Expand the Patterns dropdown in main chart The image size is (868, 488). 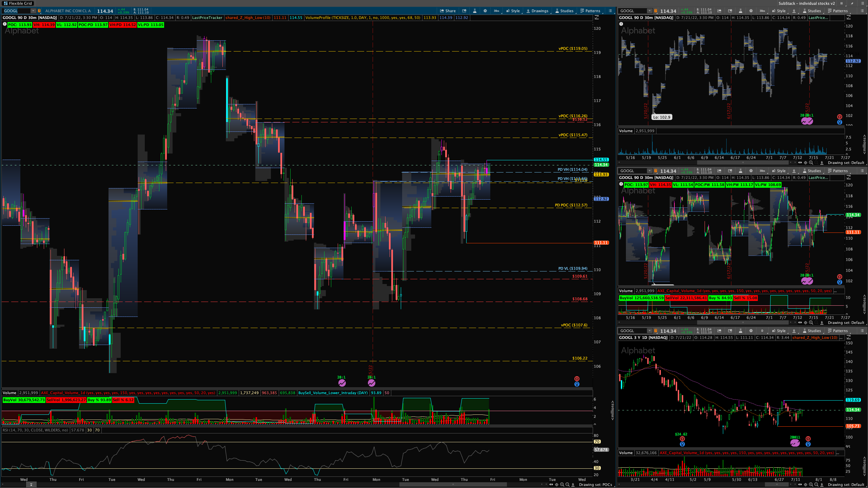590,11
